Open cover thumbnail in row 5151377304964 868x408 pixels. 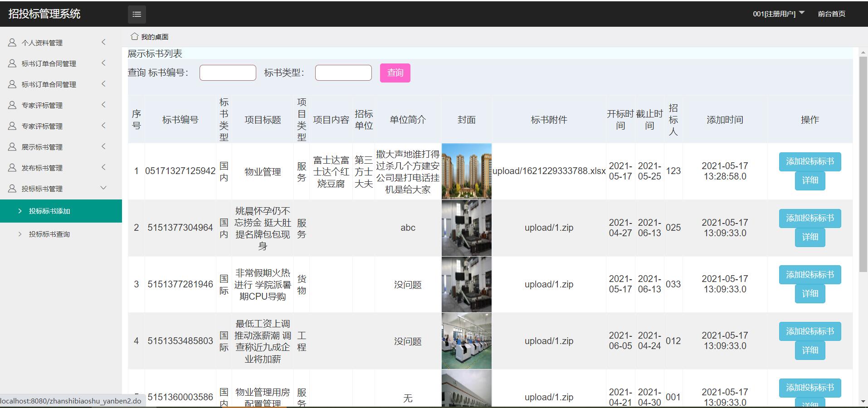coord(467,228)
